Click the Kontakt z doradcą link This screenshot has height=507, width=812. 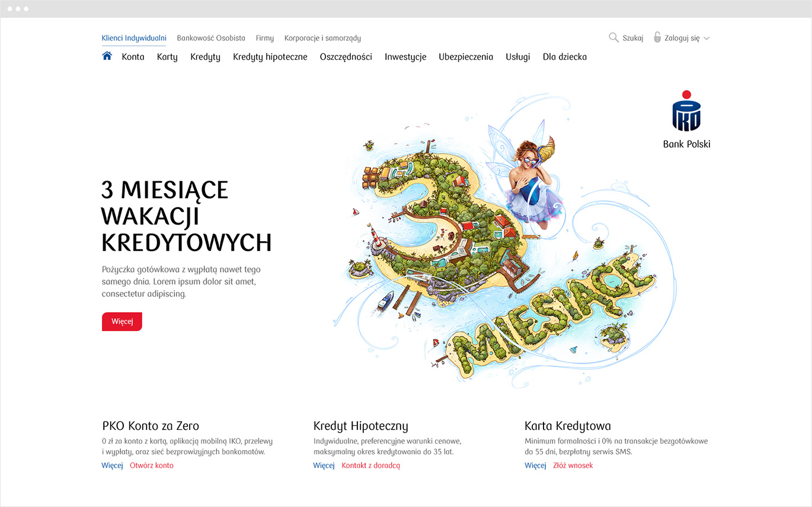371,466
